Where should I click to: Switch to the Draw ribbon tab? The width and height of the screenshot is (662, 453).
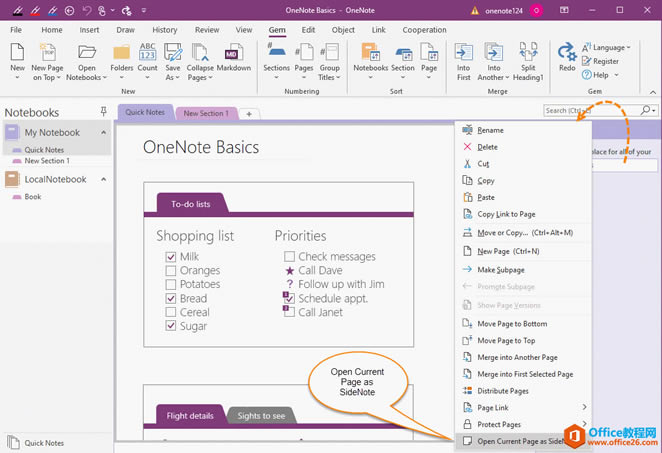pyautogui.click(x=125, y=30)
